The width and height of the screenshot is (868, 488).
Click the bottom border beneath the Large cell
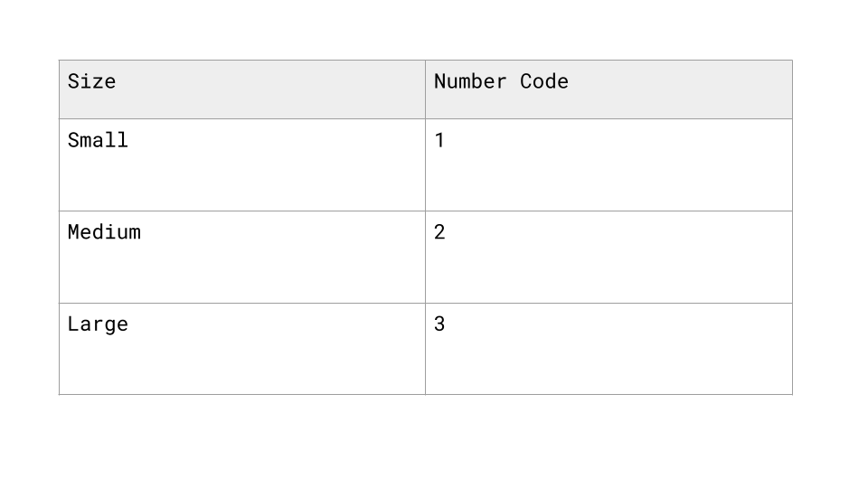click(241, 394)
